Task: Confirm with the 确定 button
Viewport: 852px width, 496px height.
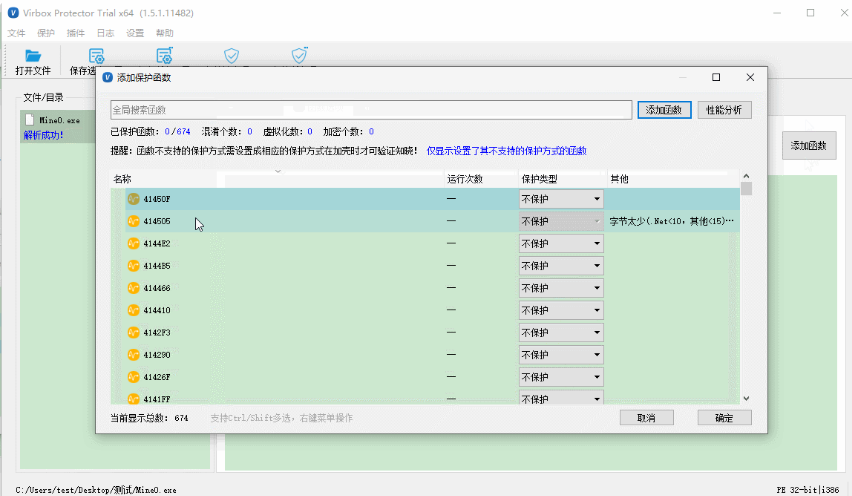Action: 724,418
